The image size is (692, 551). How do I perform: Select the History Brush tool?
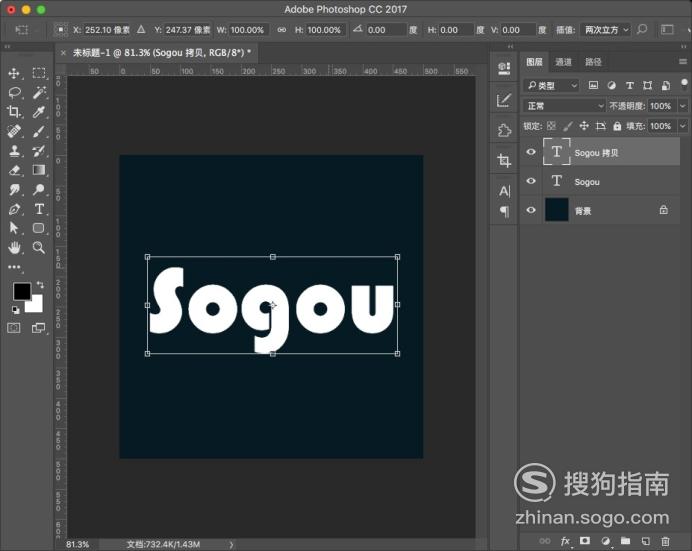point(39,150)
